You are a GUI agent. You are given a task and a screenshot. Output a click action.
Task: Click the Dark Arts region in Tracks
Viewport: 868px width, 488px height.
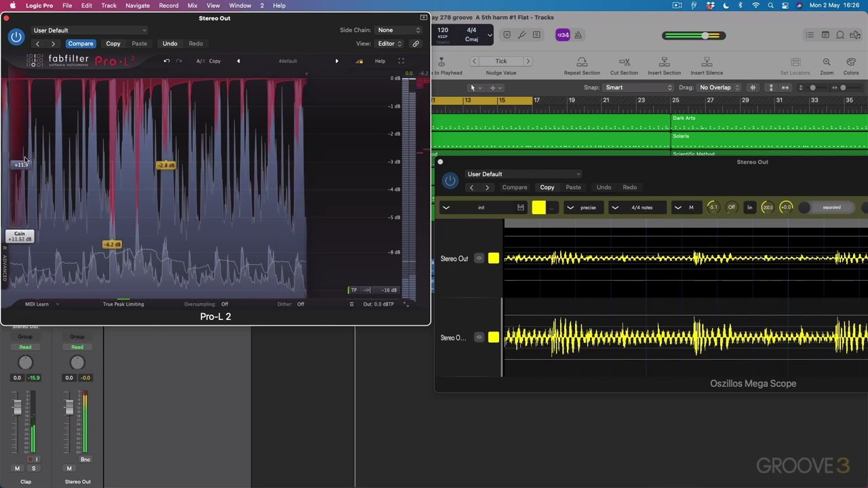pos(769,122)
